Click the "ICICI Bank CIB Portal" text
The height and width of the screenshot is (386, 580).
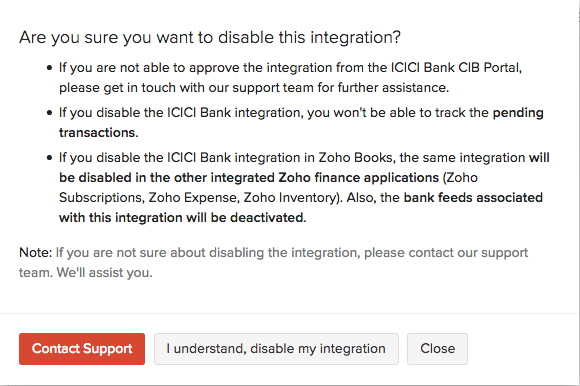click(455, 68)
